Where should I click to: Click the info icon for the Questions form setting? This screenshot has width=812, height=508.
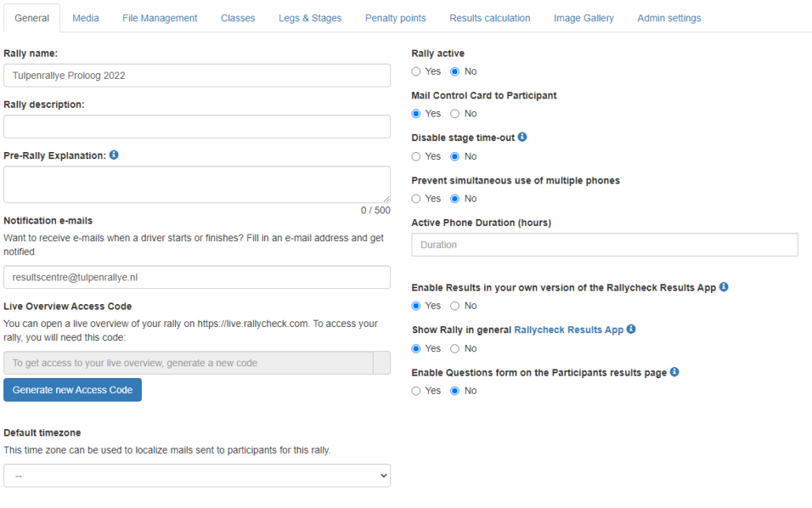coord(674,372)
